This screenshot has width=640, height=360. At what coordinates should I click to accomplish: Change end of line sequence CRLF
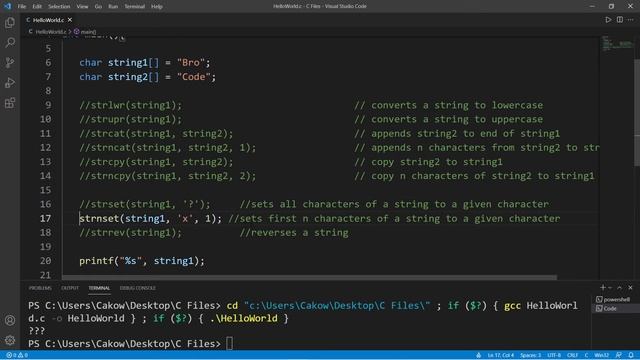click(x=572, y=355)
